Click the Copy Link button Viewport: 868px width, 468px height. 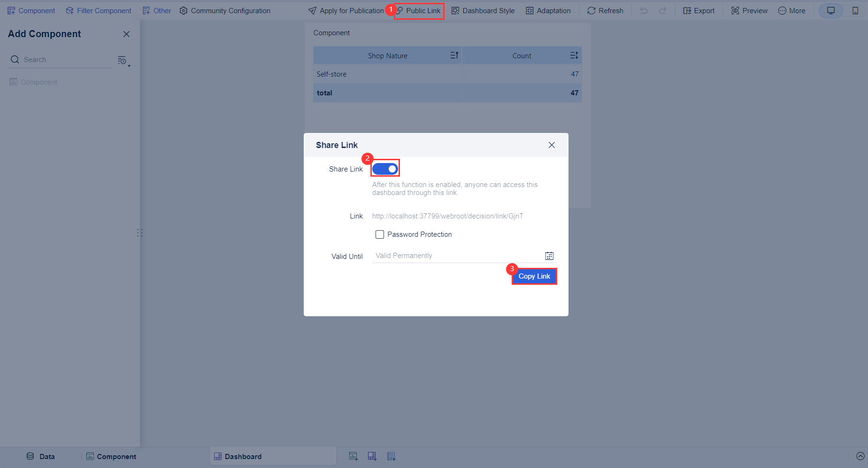pos(534,276)
